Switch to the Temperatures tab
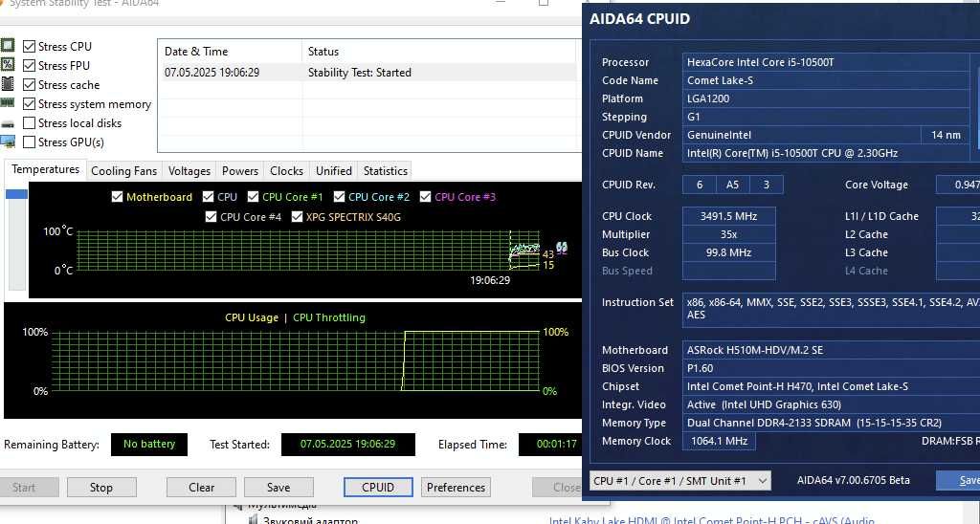980x524 pixels. [x=46, y=170]
